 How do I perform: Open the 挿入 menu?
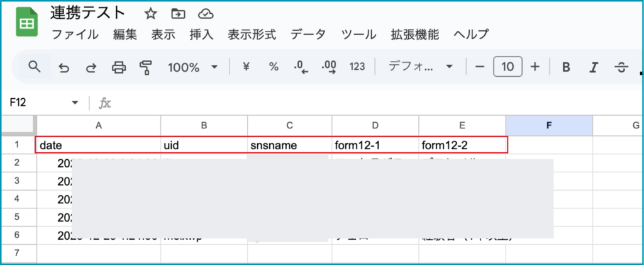tap(201, 35)
